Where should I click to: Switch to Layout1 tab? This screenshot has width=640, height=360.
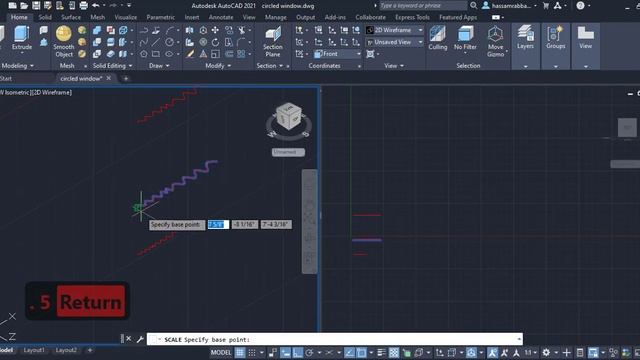(x=34, y=350)
